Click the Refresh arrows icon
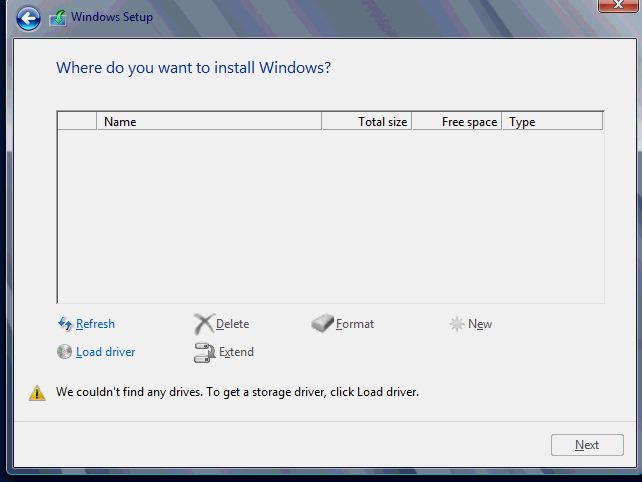 65,324
